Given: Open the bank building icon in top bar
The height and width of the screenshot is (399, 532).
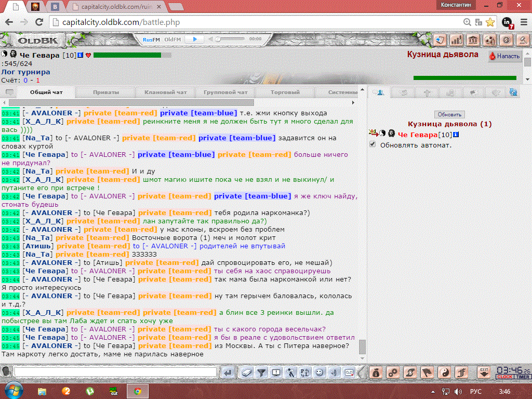Looking at the screenshot, I should [x=473, y=40].
